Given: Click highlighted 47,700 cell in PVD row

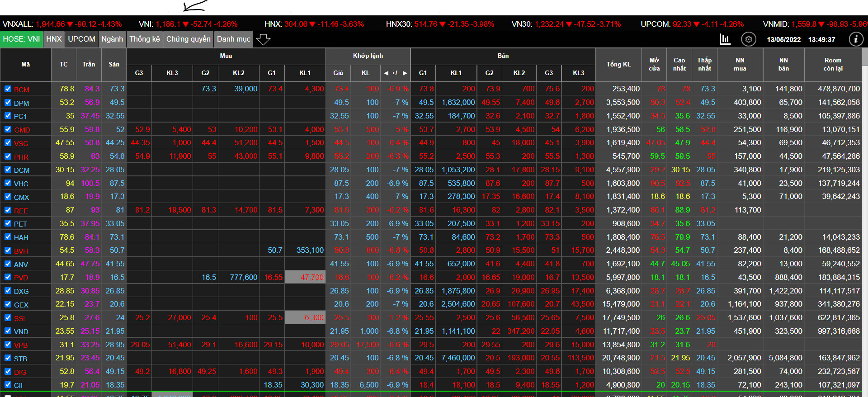Looking at the screenshot, I should tap(305, 277).
